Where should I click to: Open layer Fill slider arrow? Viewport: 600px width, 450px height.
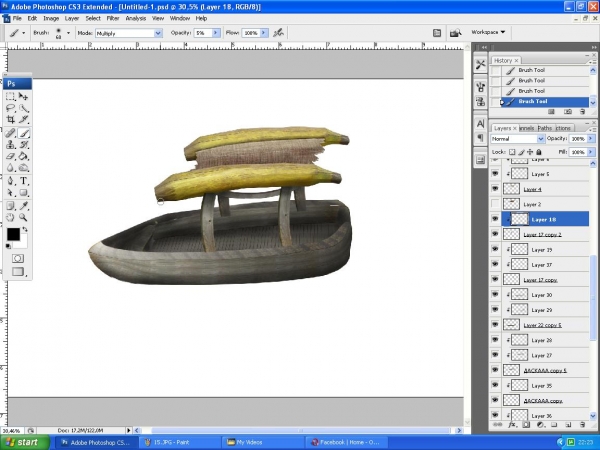(x=590, y=152)
